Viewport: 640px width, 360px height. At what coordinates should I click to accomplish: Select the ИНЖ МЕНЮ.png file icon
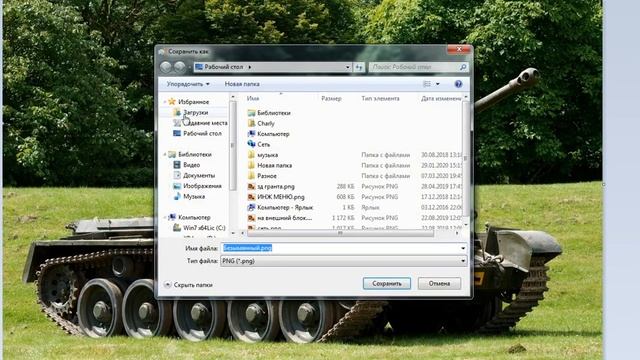(x=251, y=197)
